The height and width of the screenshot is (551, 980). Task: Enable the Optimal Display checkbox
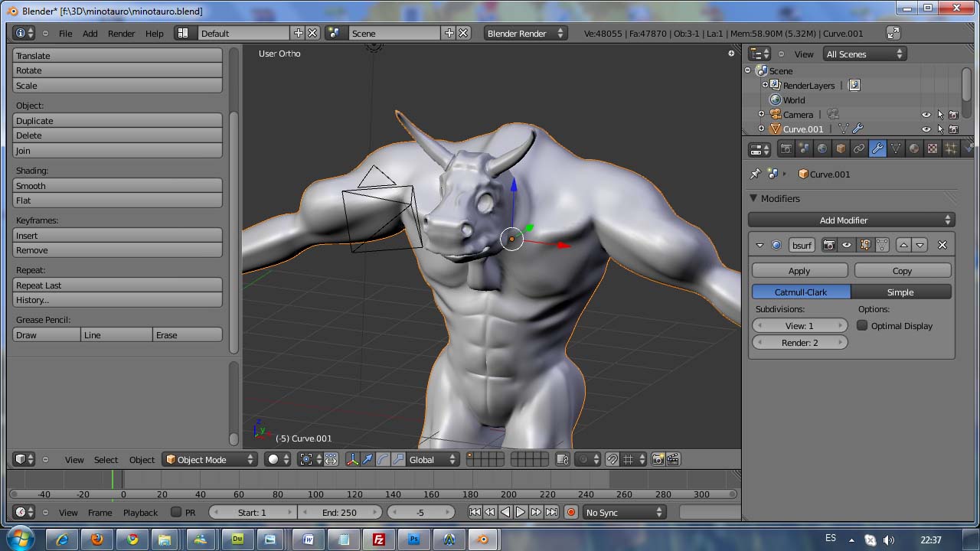[x=863, y=326]
